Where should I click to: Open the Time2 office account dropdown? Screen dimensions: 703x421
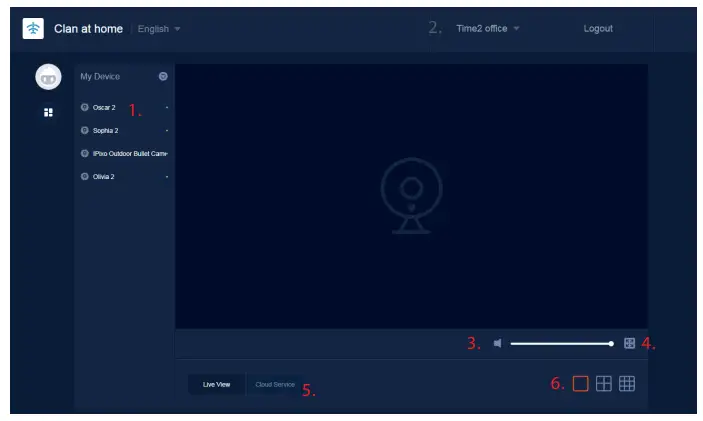coord(488,28)
